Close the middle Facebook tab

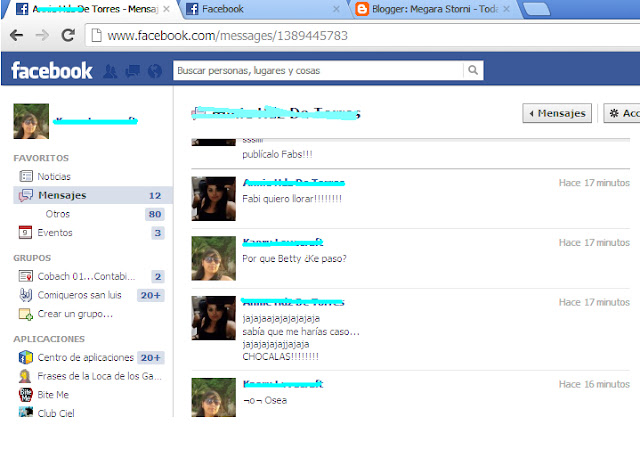(x=336, y=9)
